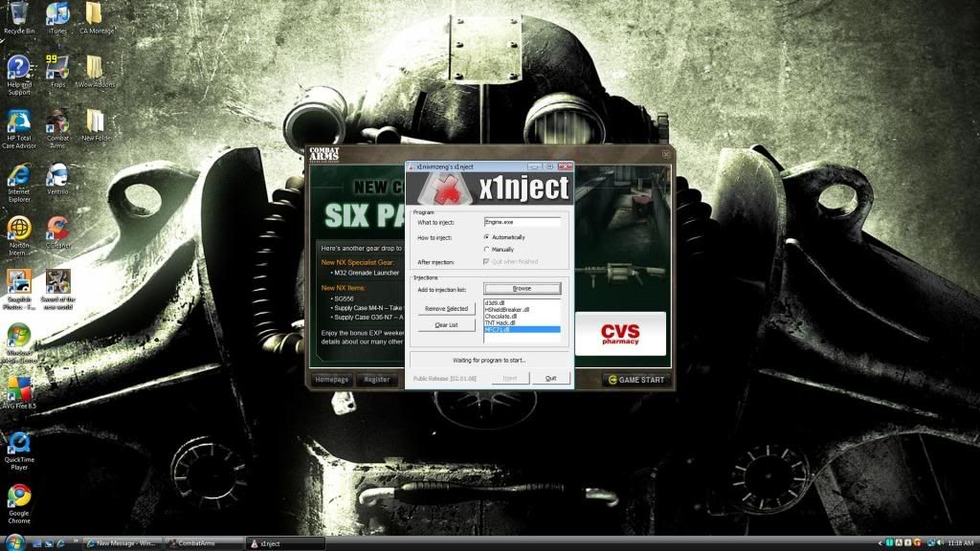Open Help and Support shortcut

coord(19,75)
